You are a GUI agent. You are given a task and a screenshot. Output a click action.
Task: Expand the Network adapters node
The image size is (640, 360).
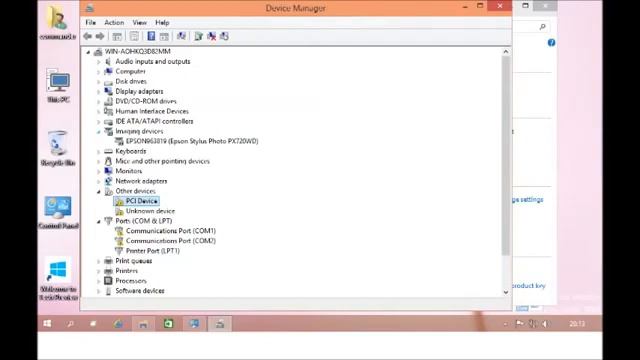(98, 182)
